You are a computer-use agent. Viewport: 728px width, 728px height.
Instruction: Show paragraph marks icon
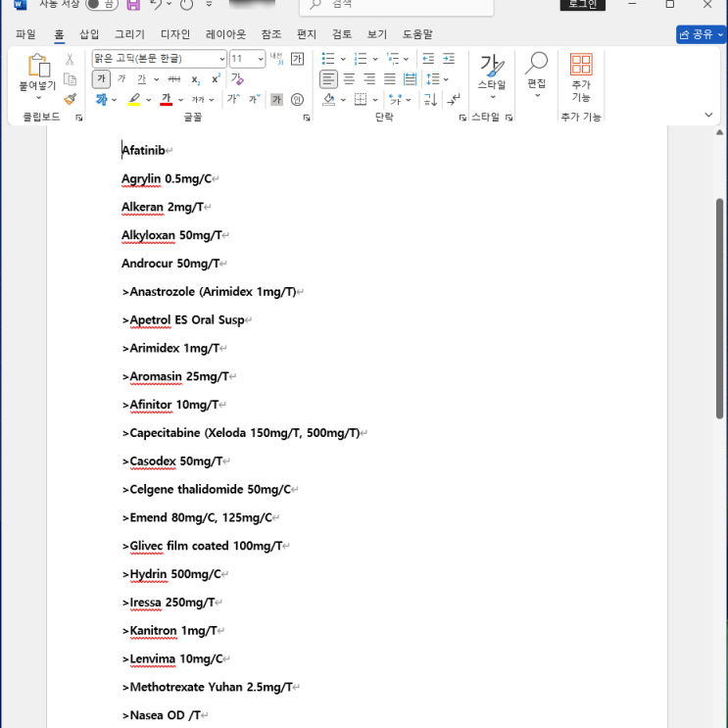click(x=454, y=99)
